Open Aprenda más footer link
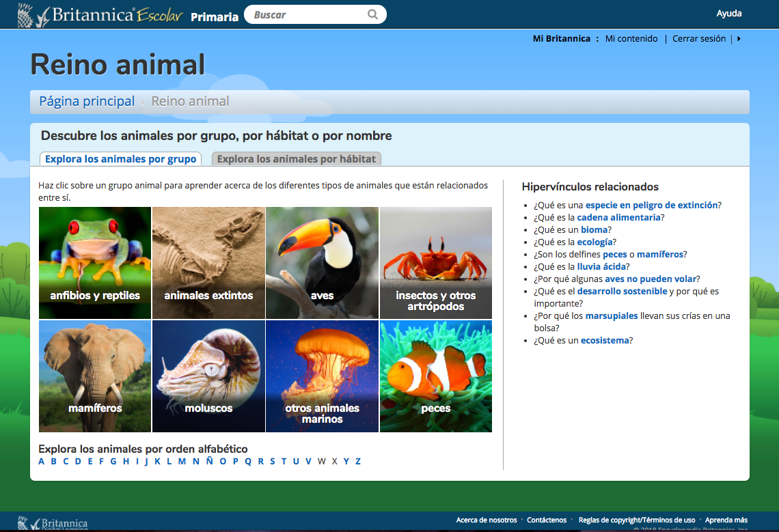This screenshot has height=532, width=779. [x=726, y=520]
